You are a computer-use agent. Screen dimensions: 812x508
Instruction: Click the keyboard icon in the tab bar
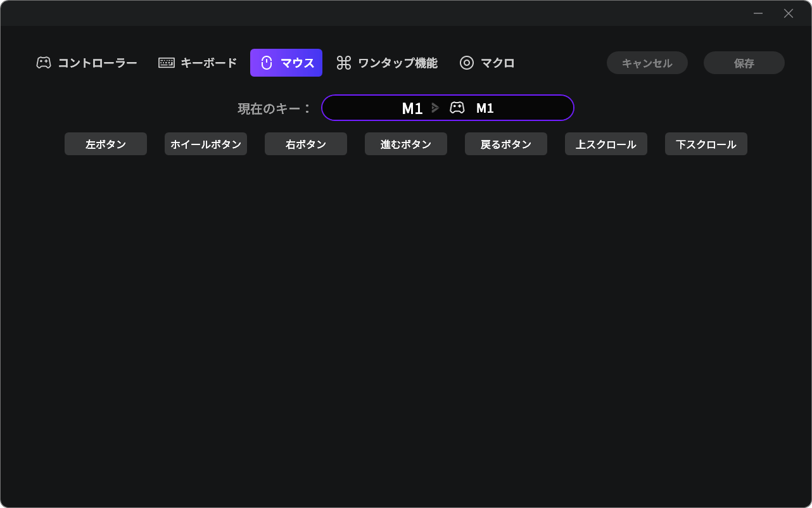167,63
